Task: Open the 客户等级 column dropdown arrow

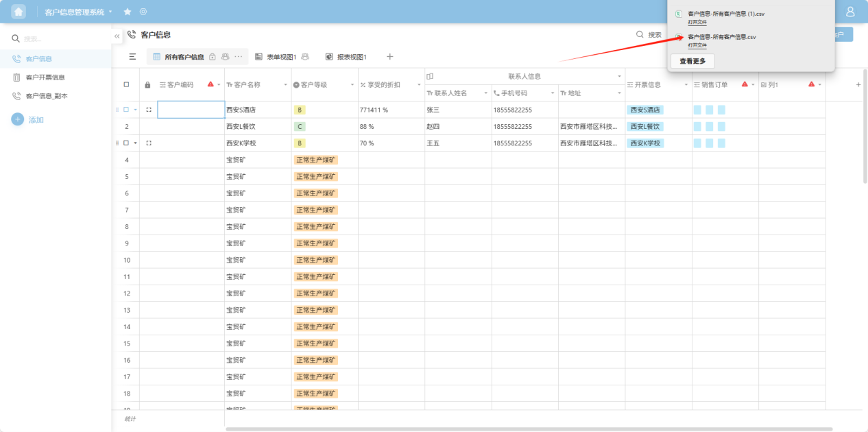Action: tap(352, 85)
